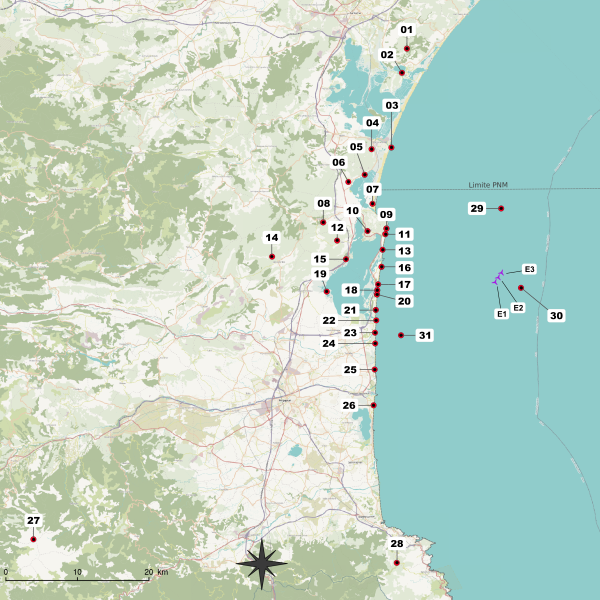Click the black compass rose north arrow

click(x=262, y=564)
